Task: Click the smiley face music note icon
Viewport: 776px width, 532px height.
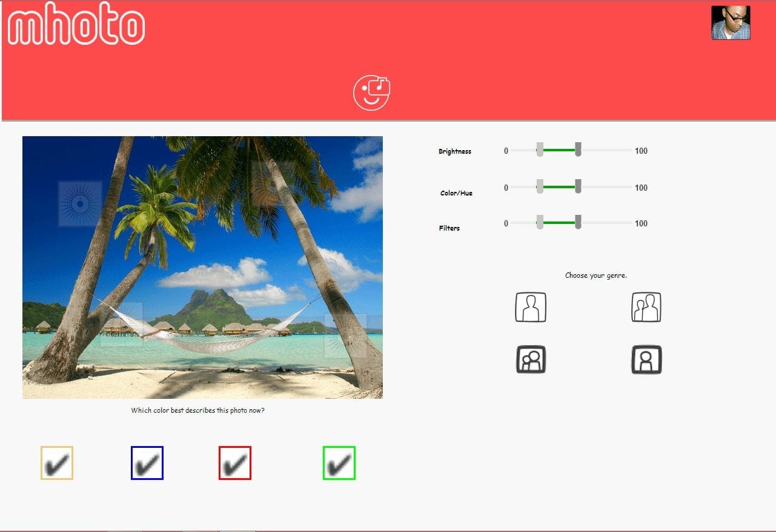Action: point(371,93)
